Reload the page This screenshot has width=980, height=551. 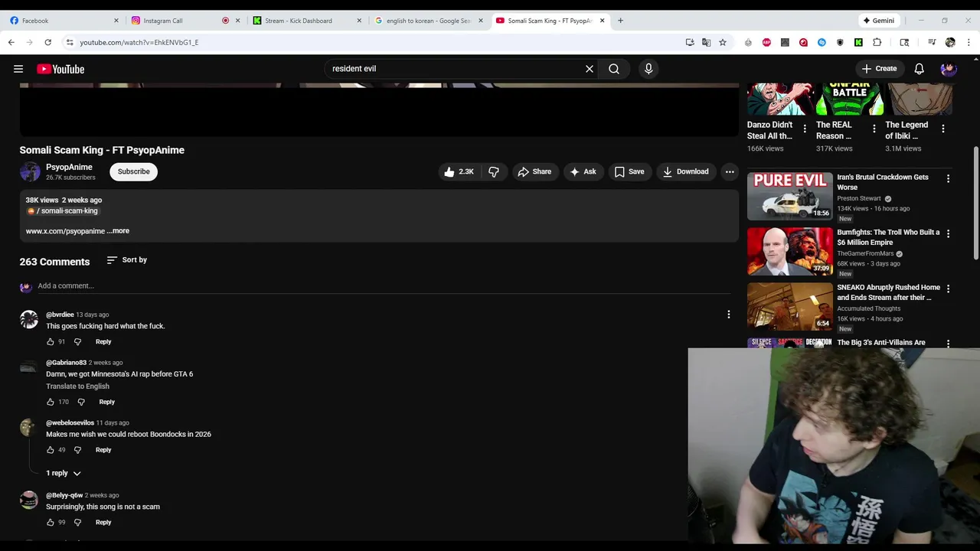(48, 42)
